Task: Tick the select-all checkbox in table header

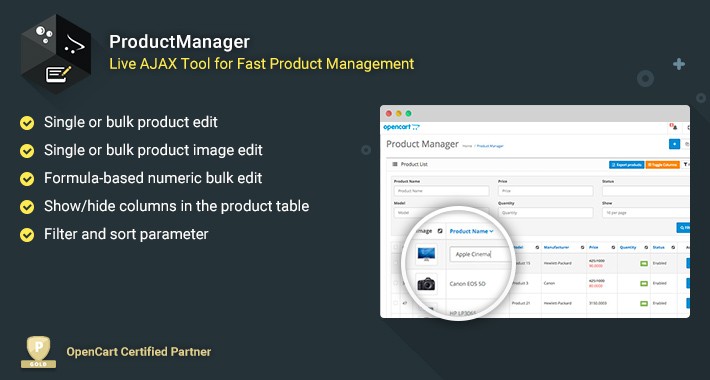Action: coord(395,247)
